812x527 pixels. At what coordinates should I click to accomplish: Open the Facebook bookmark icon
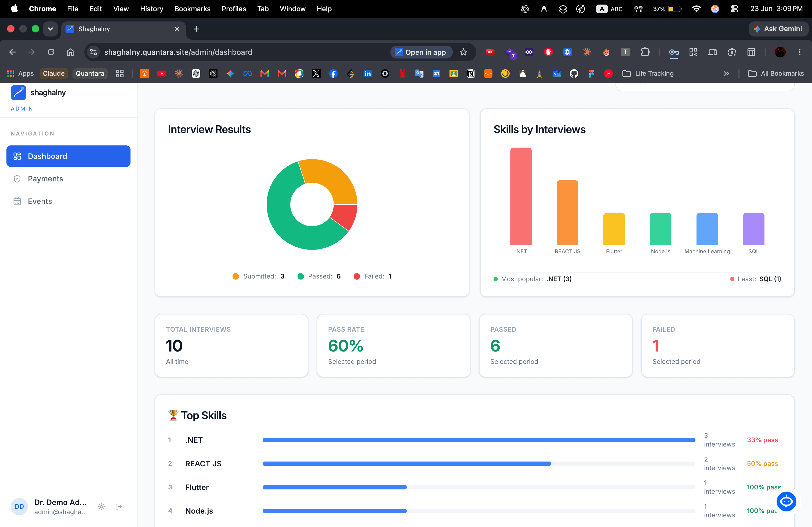(x=333, y=73)
